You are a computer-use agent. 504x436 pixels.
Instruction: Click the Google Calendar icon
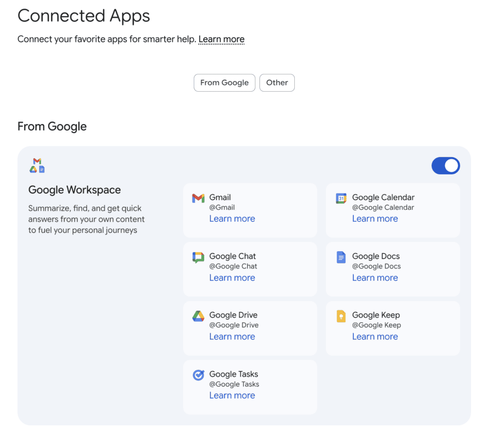click(x=341, y=198)
